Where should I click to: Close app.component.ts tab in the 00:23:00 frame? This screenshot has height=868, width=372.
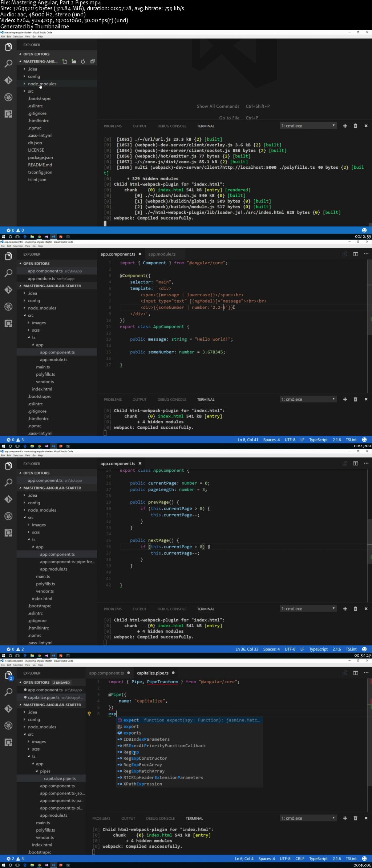[140, 254]
